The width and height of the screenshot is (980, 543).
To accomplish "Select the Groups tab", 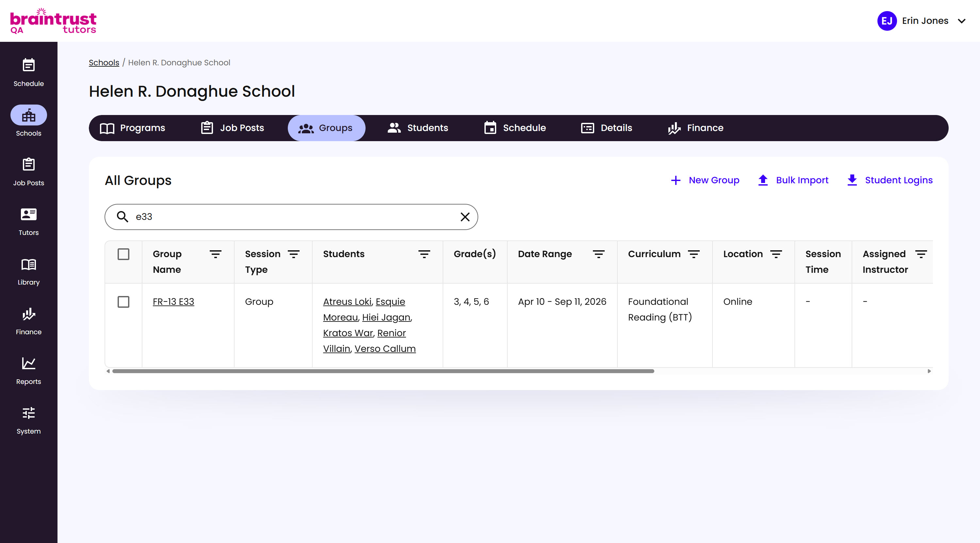I will (326, 128).
